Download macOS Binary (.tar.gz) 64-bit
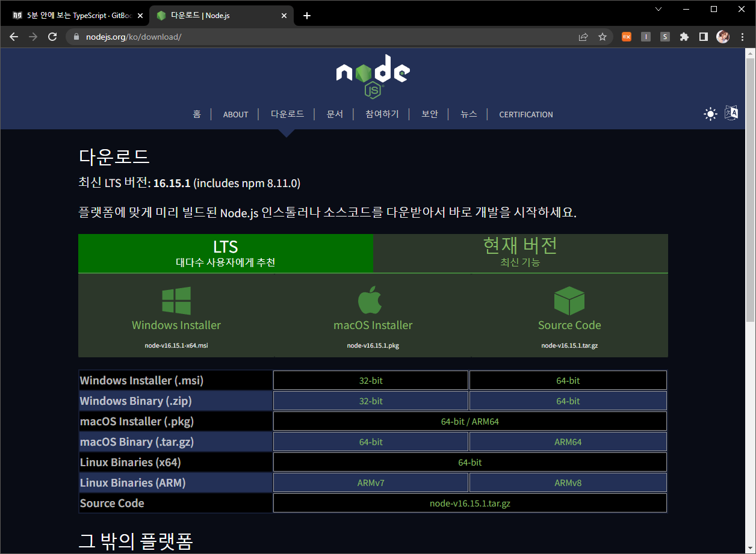The height and width of the screenshot is (554, 756). point(371,442)
